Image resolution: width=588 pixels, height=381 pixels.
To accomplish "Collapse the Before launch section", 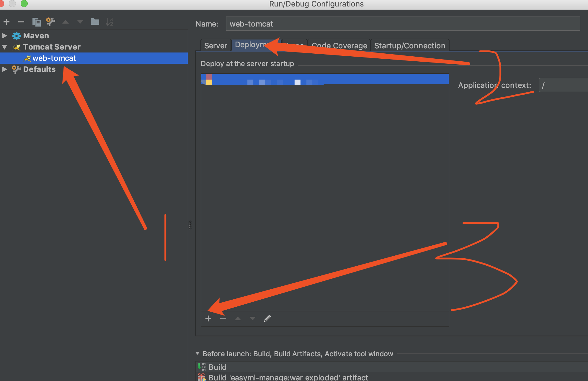I will click(197, 354).
